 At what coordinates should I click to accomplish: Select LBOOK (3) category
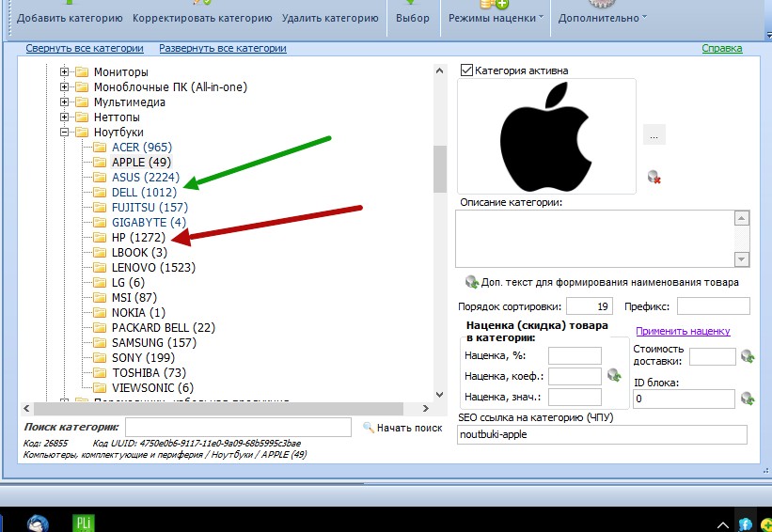pyautogui.click(x=139, y=253)
